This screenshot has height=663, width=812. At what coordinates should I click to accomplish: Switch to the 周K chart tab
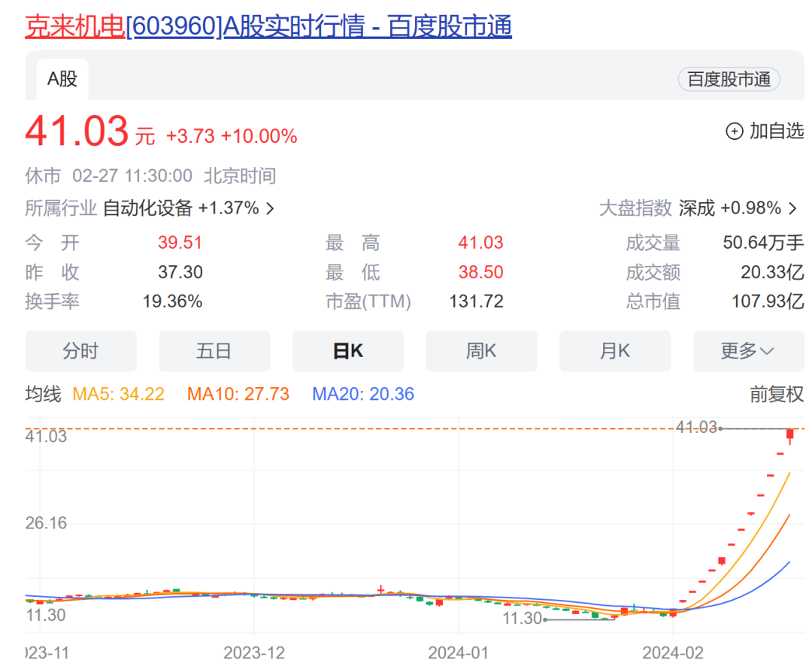(x=482, y=351)
